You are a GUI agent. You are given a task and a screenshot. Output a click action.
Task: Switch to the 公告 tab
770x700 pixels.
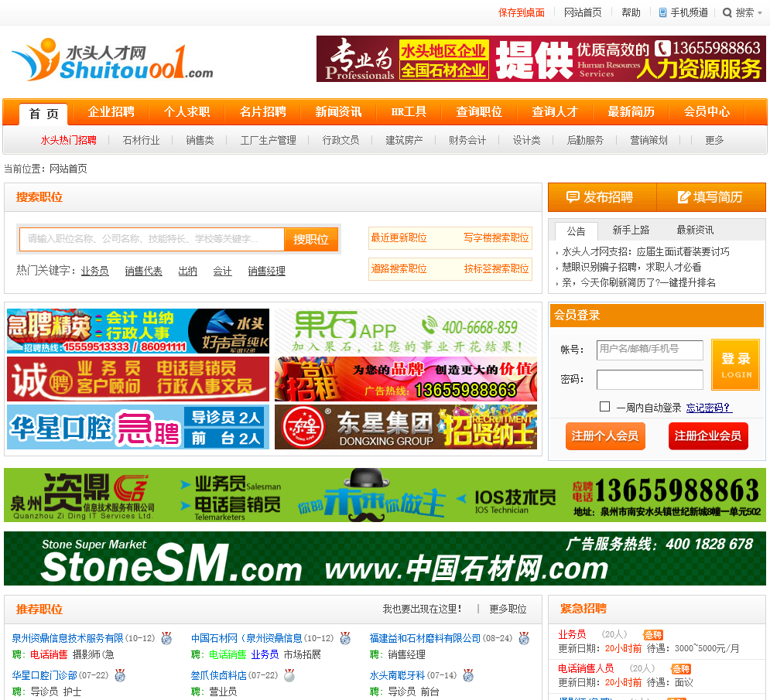point(576,230)
